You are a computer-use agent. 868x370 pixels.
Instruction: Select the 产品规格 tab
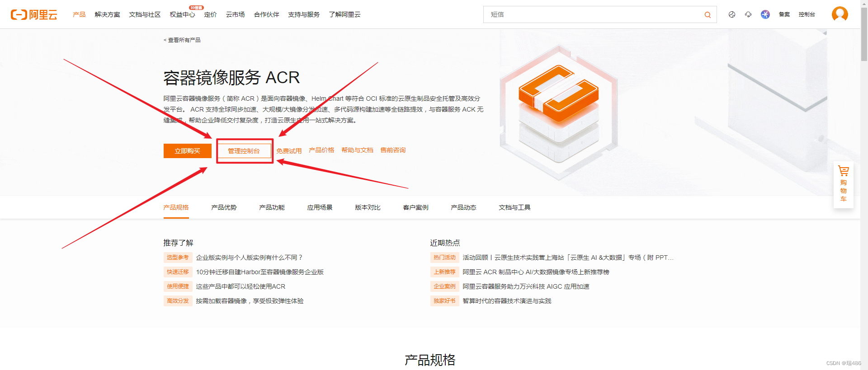[176, 207]
